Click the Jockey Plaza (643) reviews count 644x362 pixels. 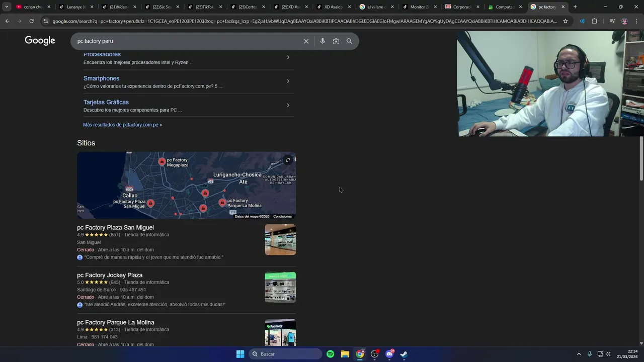pyautogui.click(x=115, y=282)
